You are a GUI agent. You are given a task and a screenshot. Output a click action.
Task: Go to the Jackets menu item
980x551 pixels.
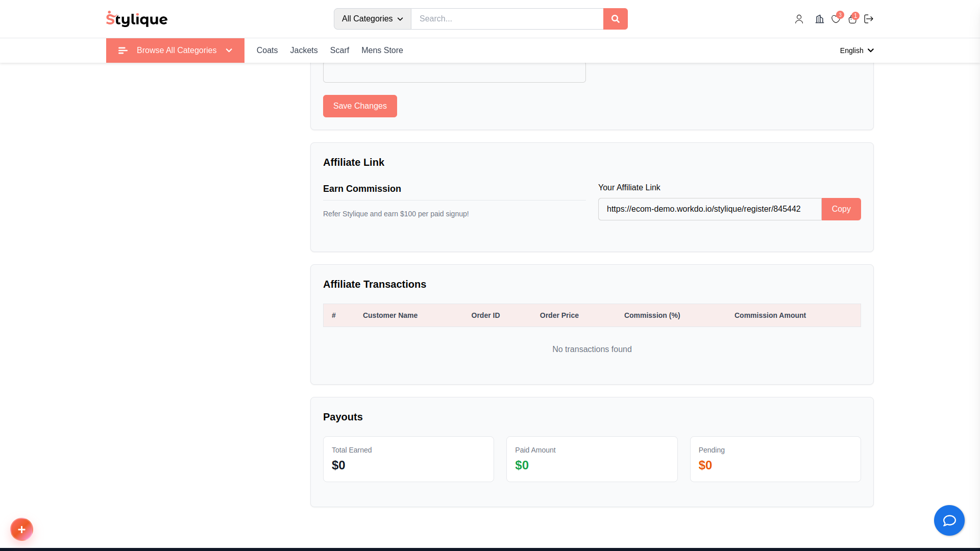(304, 51)
